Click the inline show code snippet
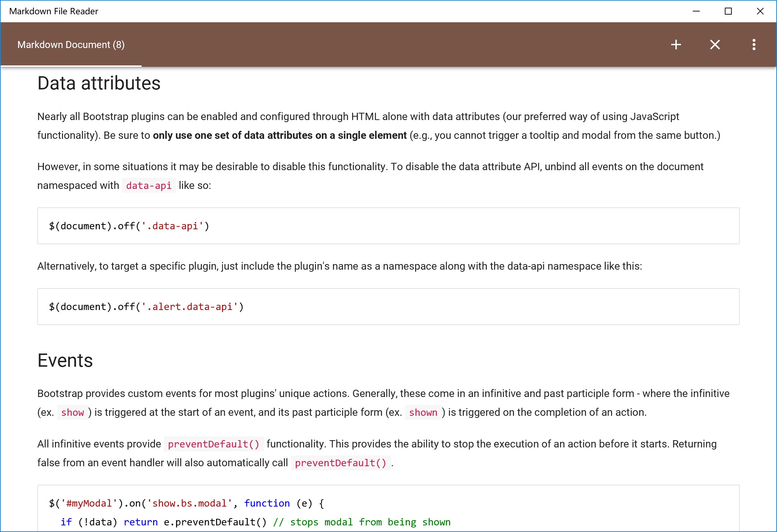The width and height of the screenshot is (777, 532). click(72, 413)
